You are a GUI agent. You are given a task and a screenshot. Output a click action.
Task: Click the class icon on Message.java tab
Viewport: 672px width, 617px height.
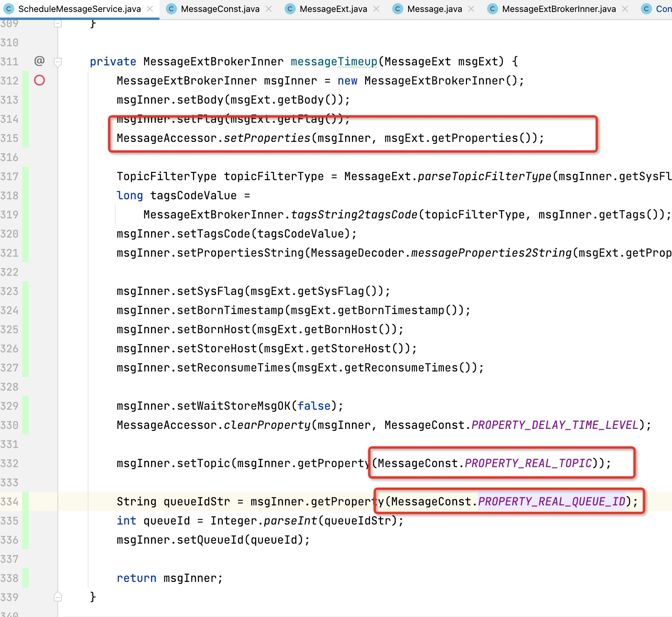[x=397, y=8]
